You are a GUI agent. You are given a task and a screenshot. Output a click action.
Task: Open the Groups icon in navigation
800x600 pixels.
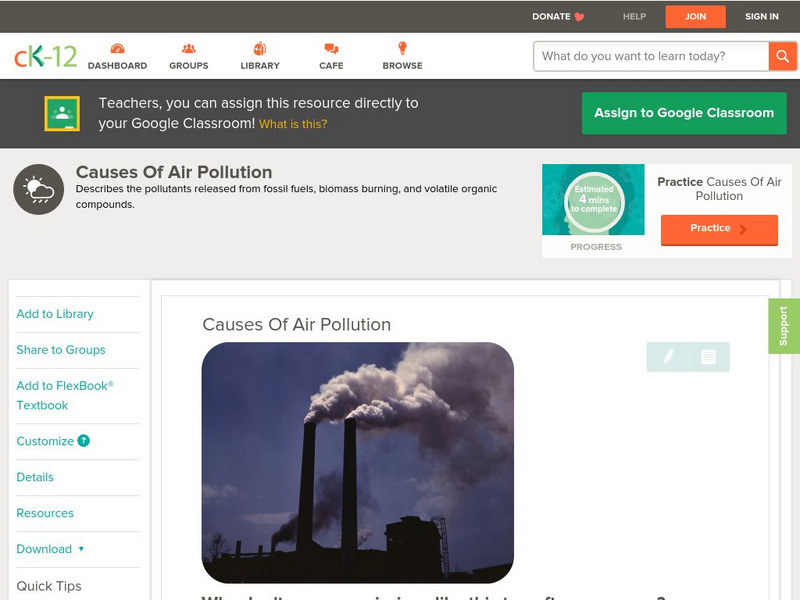(188, 49)
